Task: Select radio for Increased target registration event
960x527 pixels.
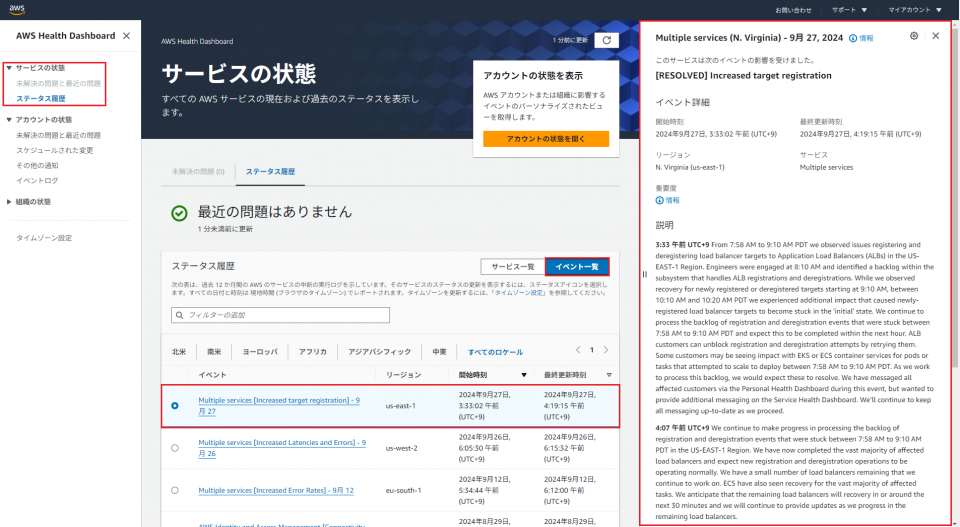Action: (175, 406)
